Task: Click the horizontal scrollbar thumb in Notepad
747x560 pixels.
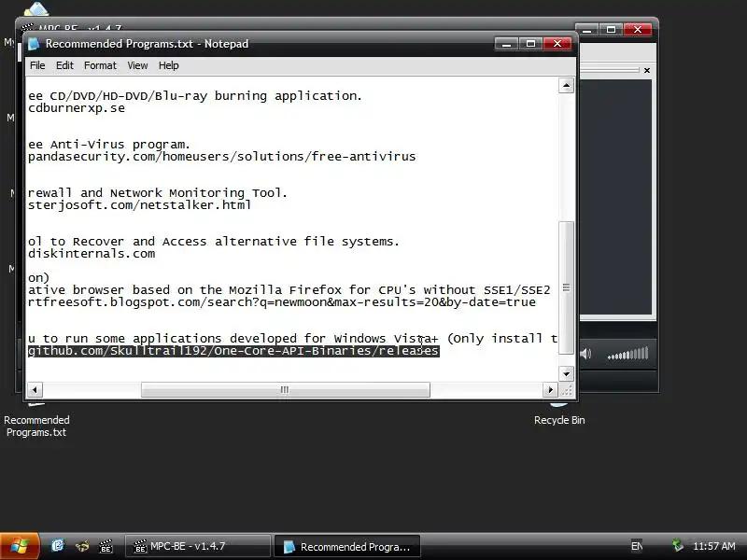Action: pyautogui.click(x=286, y=390)
